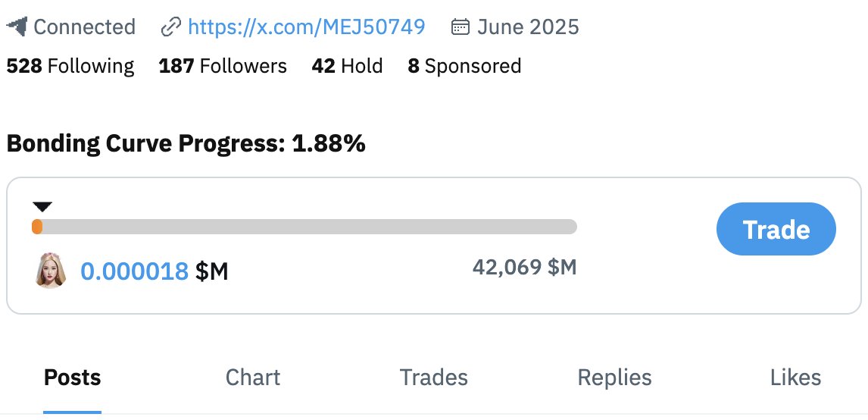The width and height of the screenshot is (868, 420).
Task: Click the 0.000018 $M price value
Action: [x=155, y=271]
